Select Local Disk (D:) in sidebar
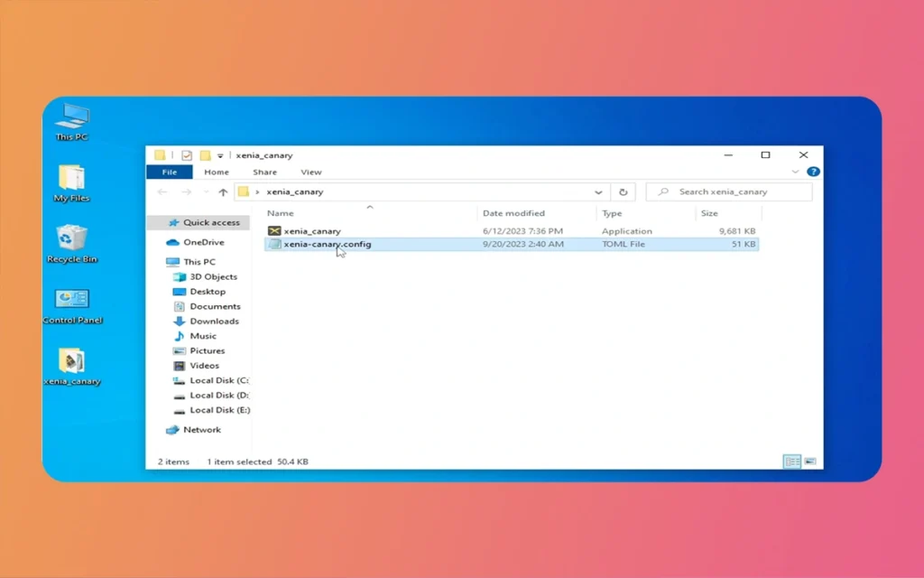This screenshot has width=924, height=578. (218, 395)
